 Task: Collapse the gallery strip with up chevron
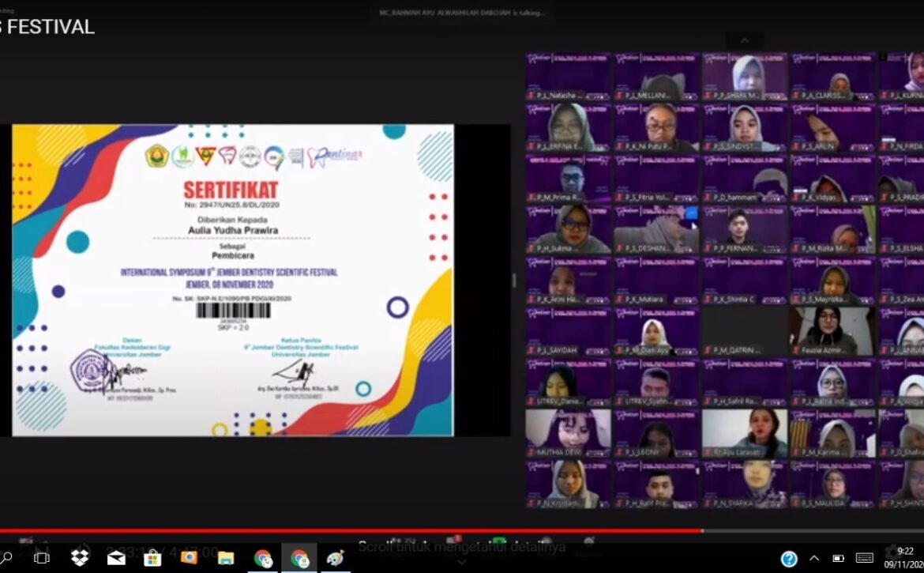tap(745, 40)
